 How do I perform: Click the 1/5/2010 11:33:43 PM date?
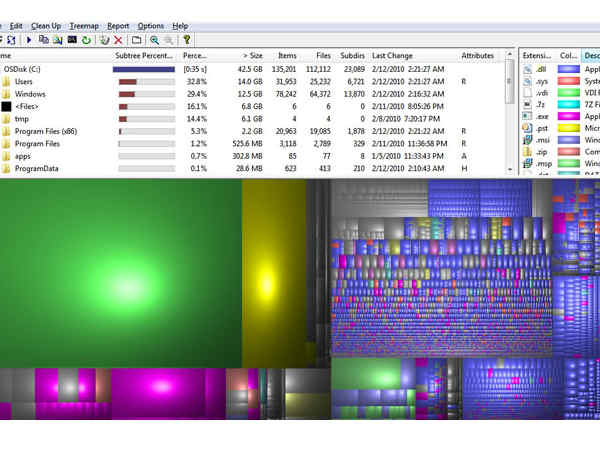point(408,156)
